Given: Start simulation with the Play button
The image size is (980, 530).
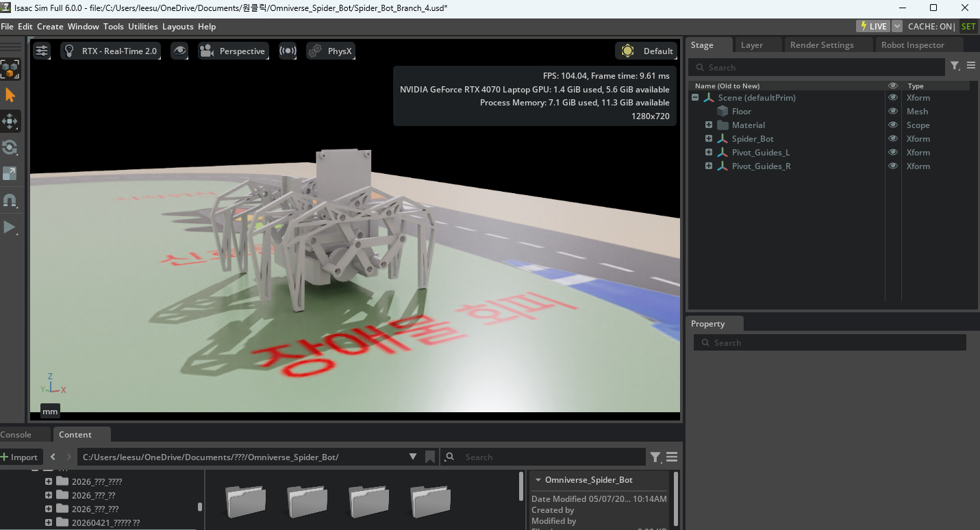Looking at the screenshot, I should click(10, 227).
